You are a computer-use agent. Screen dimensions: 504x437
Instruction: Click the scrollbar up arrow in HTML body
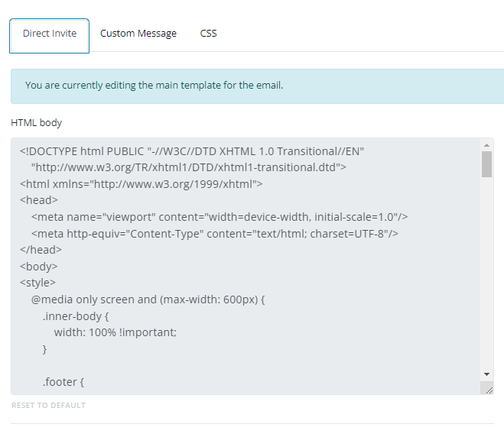point(486,145)
